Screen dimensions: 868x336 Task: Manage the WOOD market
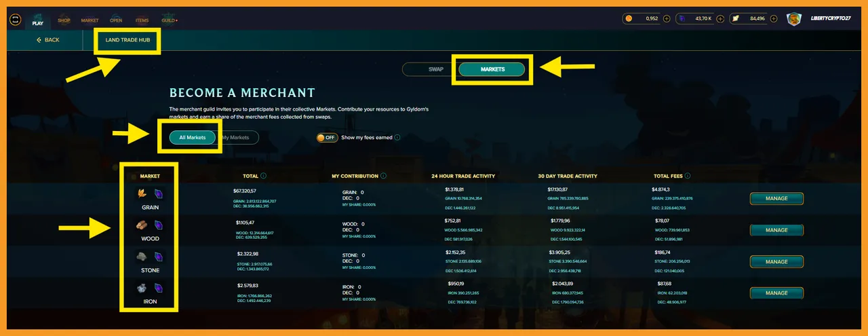(x=776, y=230)
